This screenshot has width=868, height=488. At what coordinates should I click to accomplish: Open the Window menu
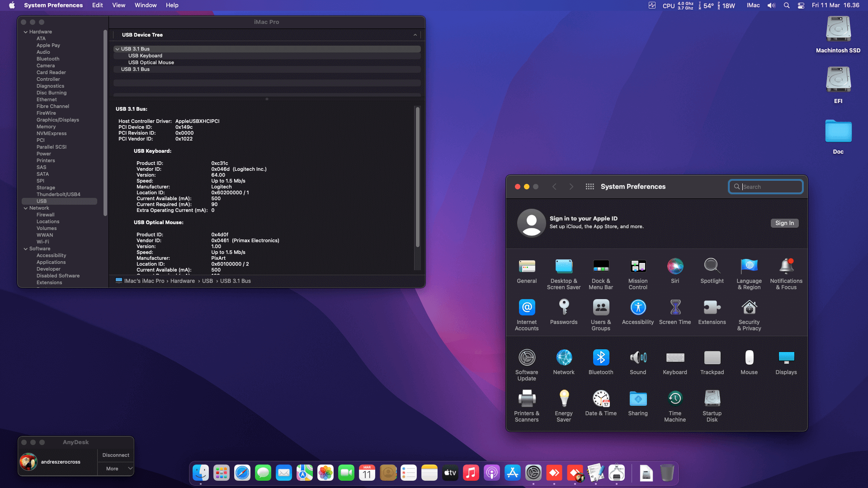pyautogui.click(x=146, y=5)
